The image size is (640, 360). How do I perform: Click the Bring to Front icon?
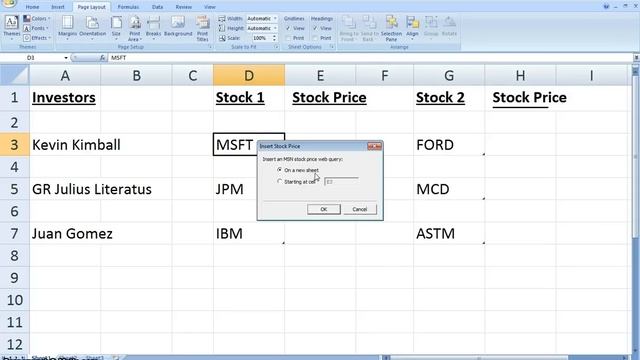(x=349, y=28)
